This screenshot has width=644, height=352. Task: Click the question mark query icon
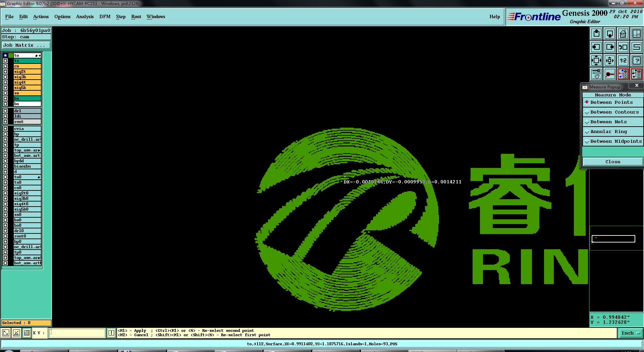click(637, 60)
